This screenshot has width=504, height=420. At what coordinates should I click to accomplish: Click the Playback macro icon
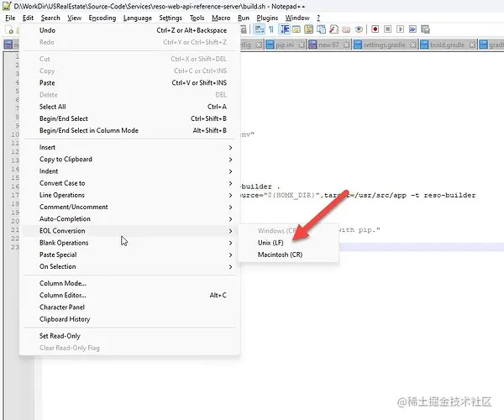tap(400, 29)
